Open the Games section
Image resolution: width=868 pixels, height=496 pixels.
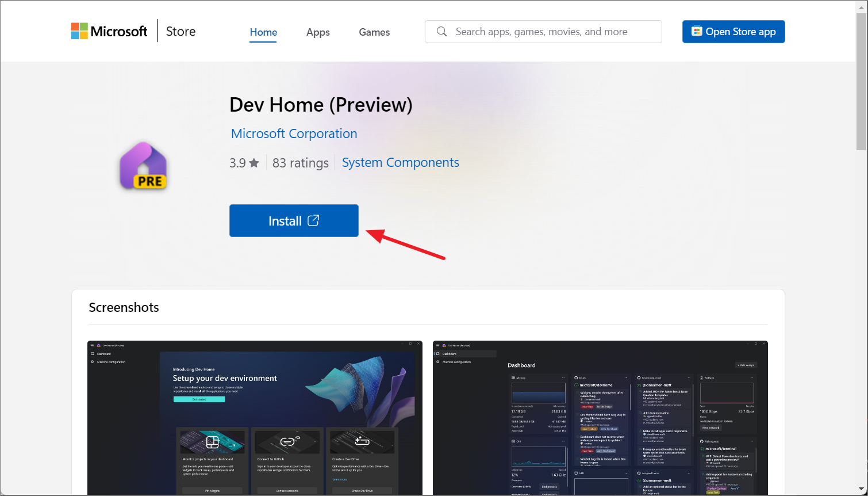tap(374, 32)
